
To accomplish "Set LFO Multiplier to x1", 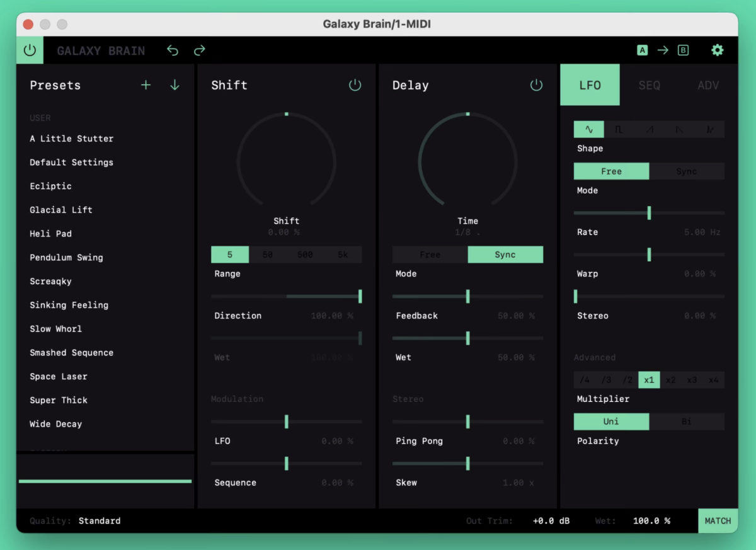I will (x=649, y=380).
